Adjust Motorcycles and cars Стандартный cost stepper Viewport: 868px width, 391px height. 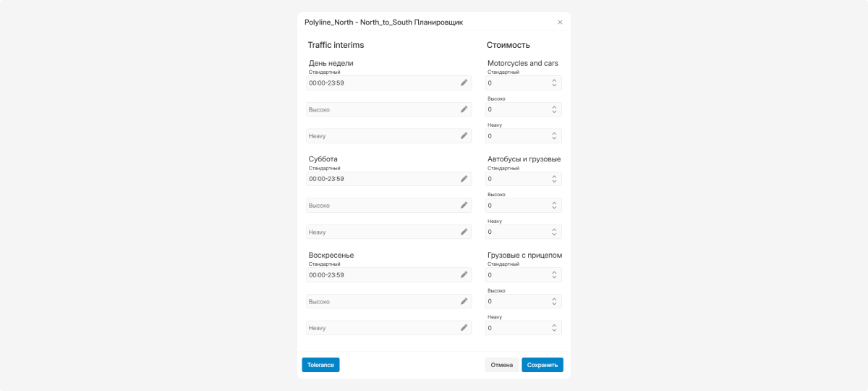pos(554,83)
